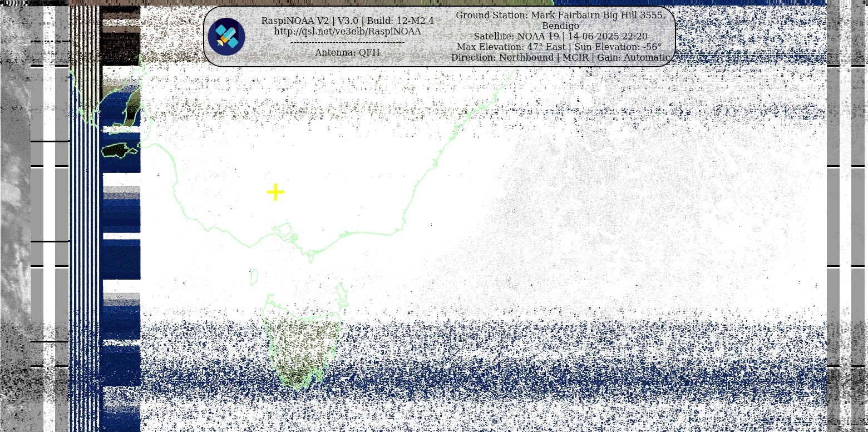Click the Bendigo location text in header
Viewport: 868px width, 432px height.
tap(560, 26)
